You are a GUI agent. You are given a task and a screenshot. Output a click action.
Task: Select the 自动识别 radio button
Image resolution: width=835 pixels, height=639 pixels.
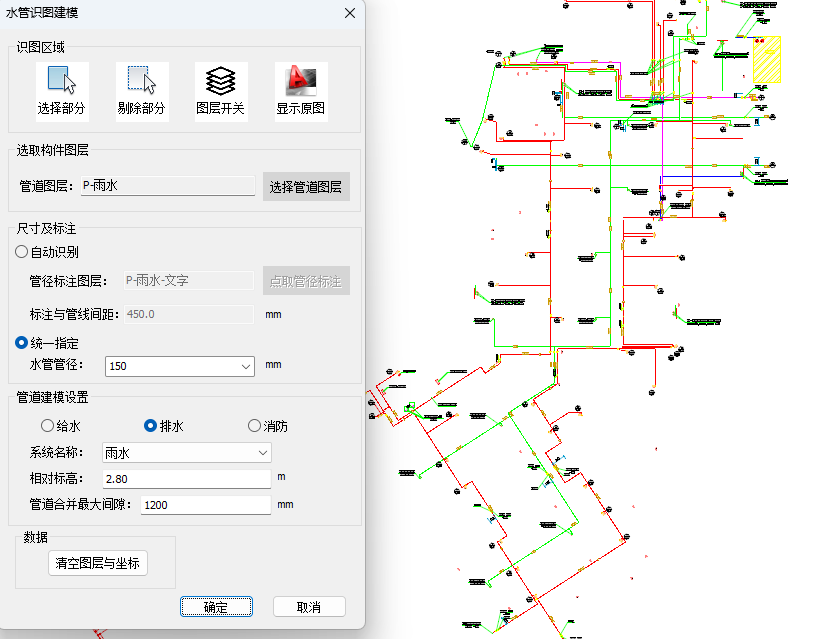coord(21,251)
